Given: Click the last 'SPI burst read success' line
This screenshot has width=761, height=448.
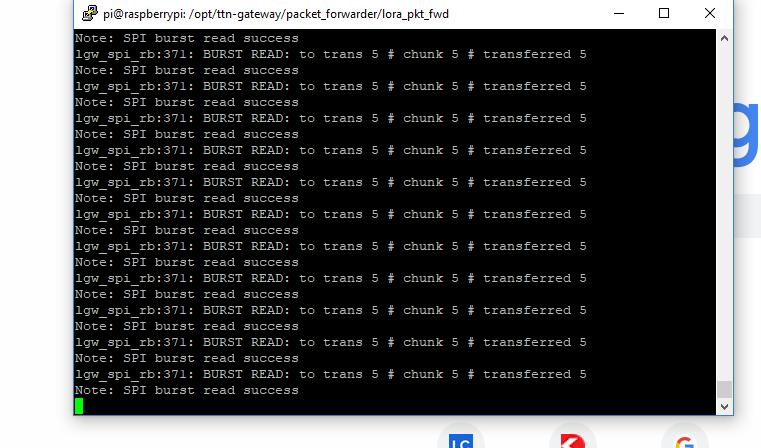Looking at the screenshot, I should pyautogui.click(x=187, y=390).
